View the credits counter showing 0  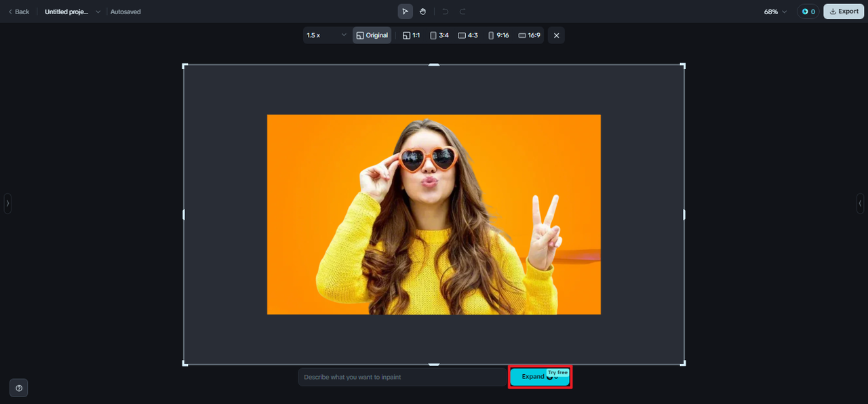[808, 12]
